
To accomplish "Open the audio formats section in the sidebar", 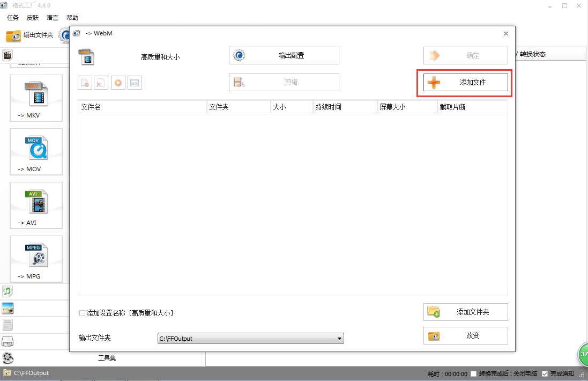I will (8, 291).
